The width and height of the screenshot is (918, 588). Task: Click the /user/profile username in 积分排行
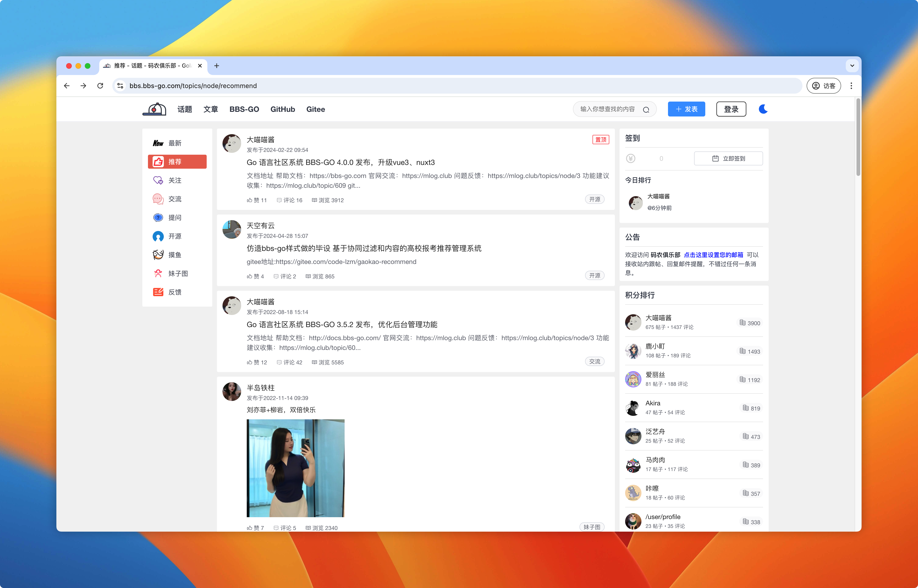[x=663, y=517]
